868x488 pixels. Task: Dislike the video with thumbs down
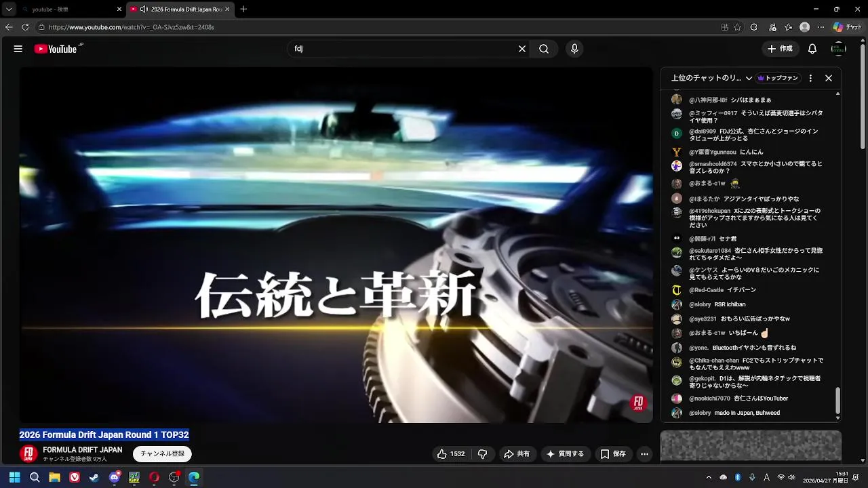(483, 454)
